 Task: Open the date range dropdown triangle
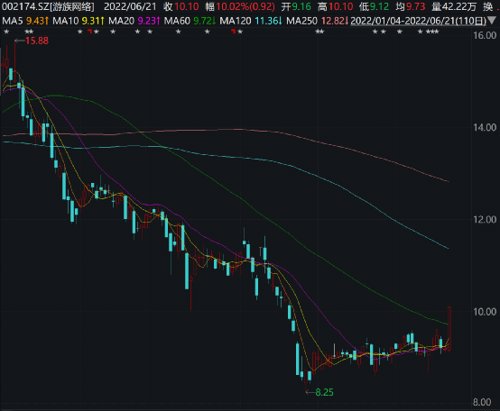point(492,21)
